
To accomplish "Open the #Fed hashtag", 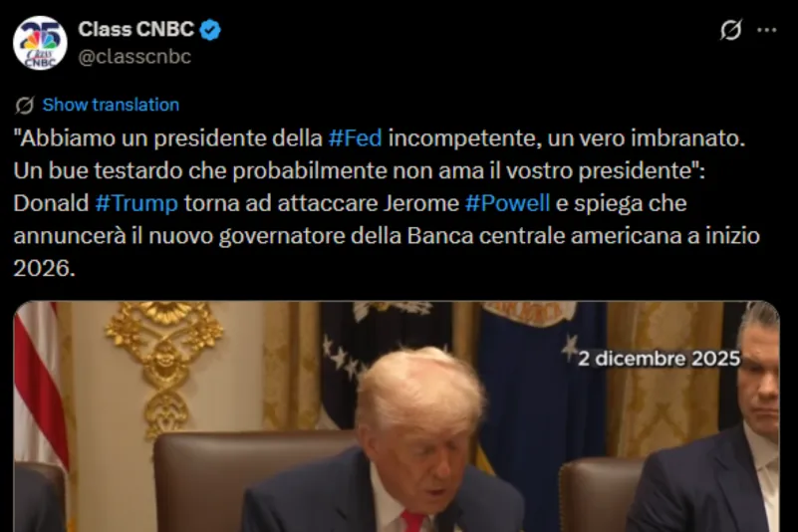I will (356, 138).
